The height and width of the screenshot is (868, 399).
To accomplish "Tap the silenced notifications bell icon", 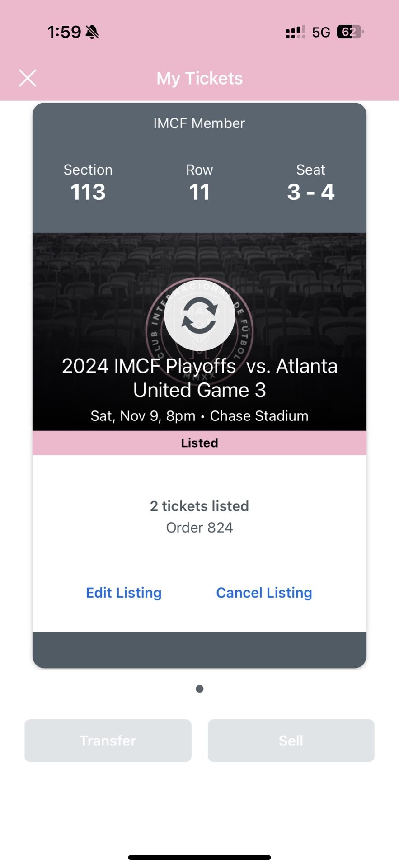I will pyautogui.click(x=92, y=32).
